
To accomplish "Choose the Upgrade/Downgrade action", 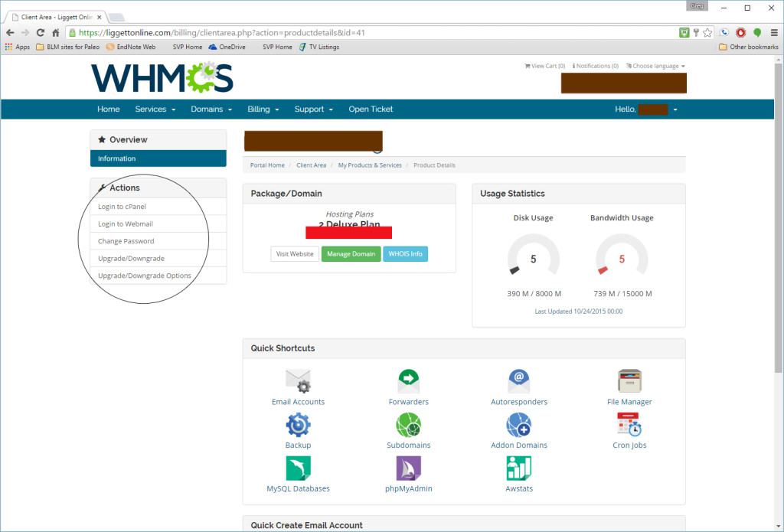I will [158, 258].
